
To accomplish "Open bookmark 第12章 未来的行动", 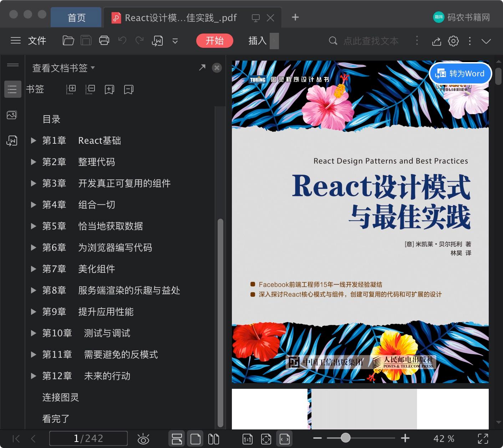I will 86,376.
